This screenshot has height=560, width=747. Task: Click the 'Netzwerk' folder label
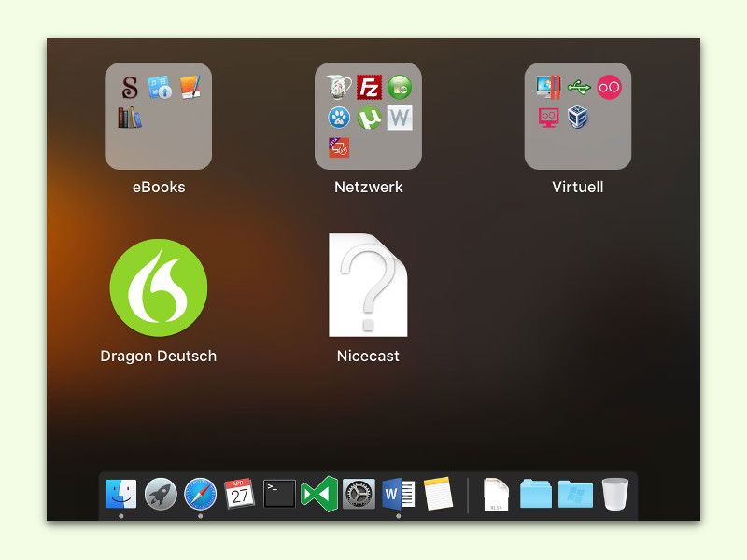click(x=368, y=188)
